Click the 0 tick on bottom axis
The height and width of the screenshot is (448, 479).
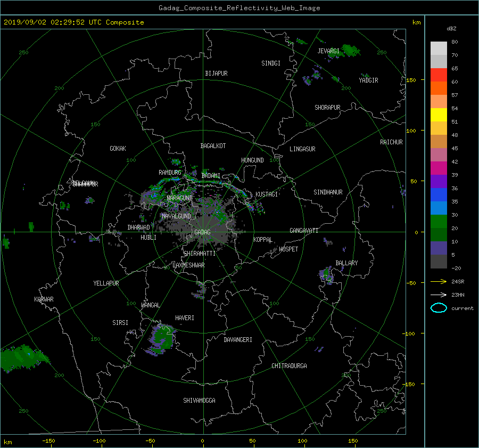[202, 441]
